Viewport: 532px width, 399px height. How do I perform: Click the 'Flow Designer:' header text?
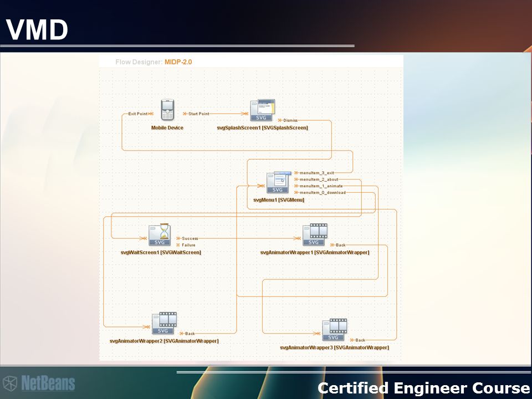(x=139, y=62)
